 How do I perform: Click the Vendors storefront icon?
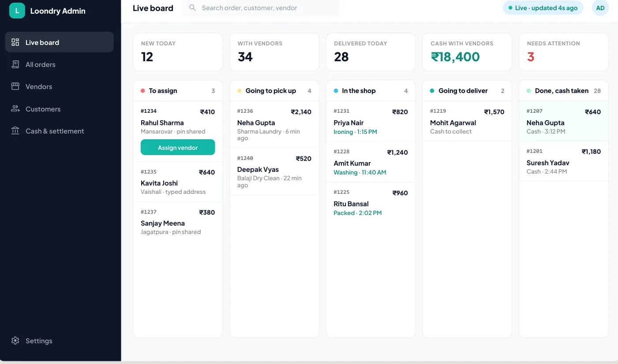(15, 86)
